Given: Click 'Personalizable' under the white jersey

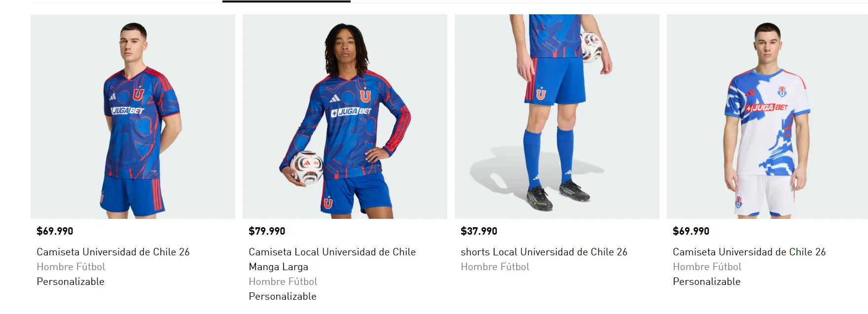Looking at the screenshot, I should point(707,281).
